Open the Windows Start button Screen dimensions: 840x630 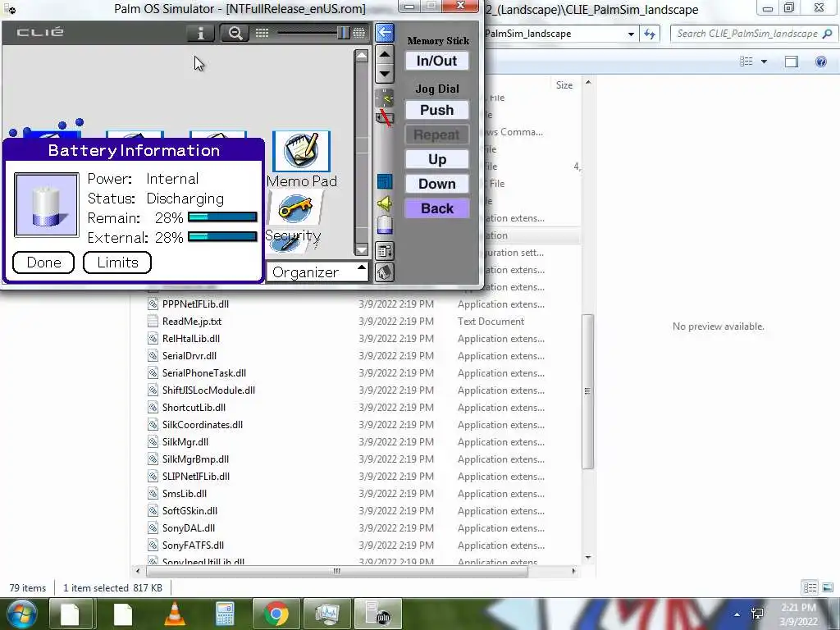[21, 614]
